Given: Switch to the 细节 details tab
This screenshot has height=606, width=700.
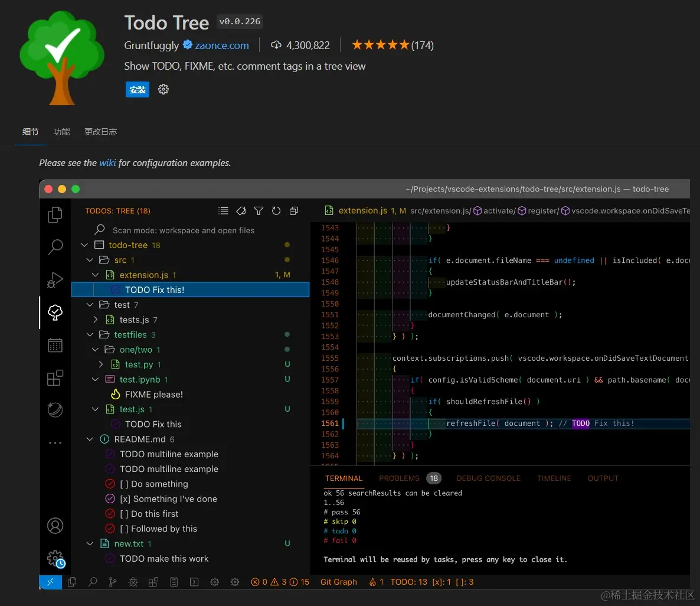Looking at the screenshot, I should (x=30, y=132).
